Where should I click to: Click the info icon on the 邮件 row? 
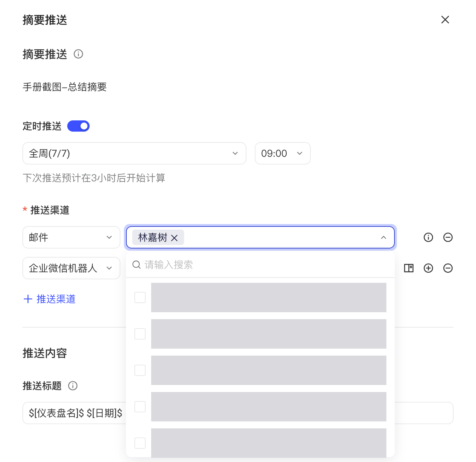click(428, 237)
